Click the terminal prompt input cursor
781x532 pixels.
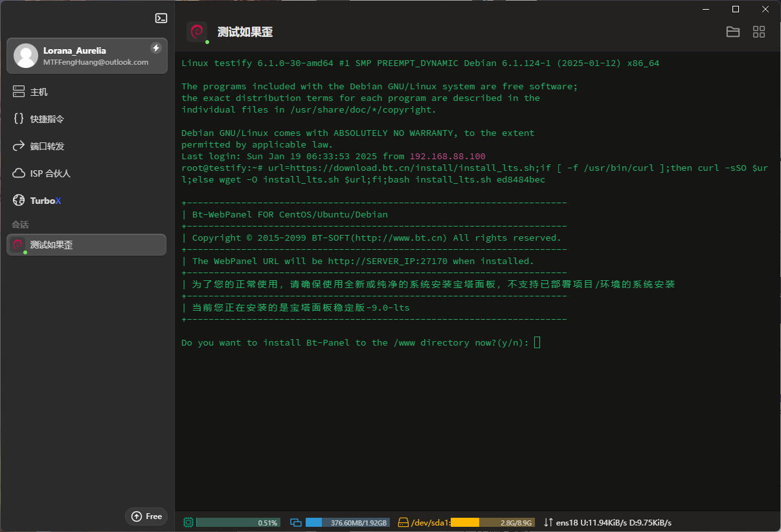pyautogui.click(x=537, y=342)
